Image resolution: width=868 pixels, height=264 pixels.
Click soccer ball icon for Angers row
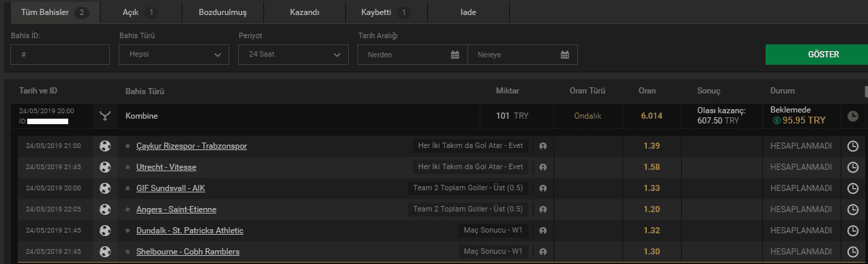tap(104, 209)
